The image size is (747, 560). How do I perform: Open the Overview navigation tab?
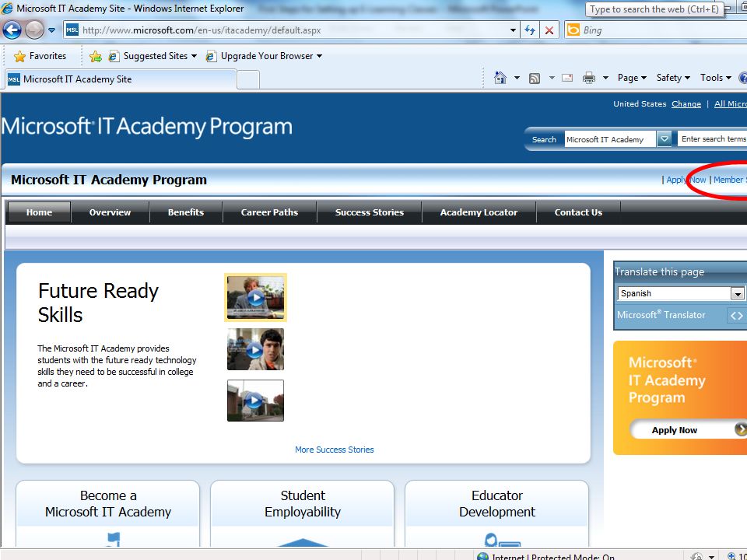point(110,212)
